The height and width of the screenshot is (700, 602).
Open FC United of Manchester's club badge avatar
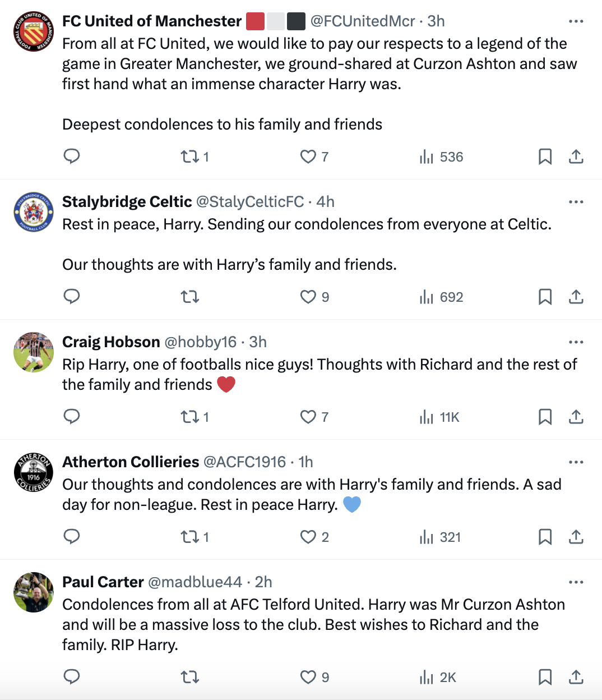(34, 31)
